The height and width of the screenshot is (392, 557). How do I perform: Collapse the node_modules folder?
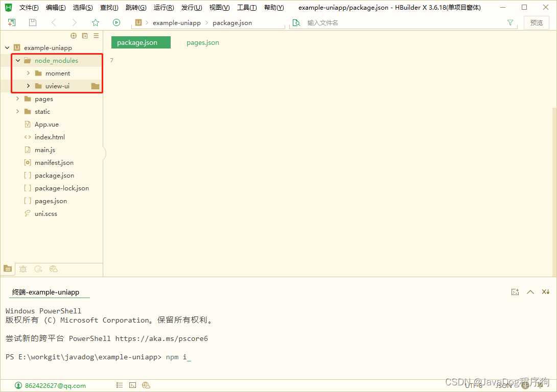click(x=17, y=60)
